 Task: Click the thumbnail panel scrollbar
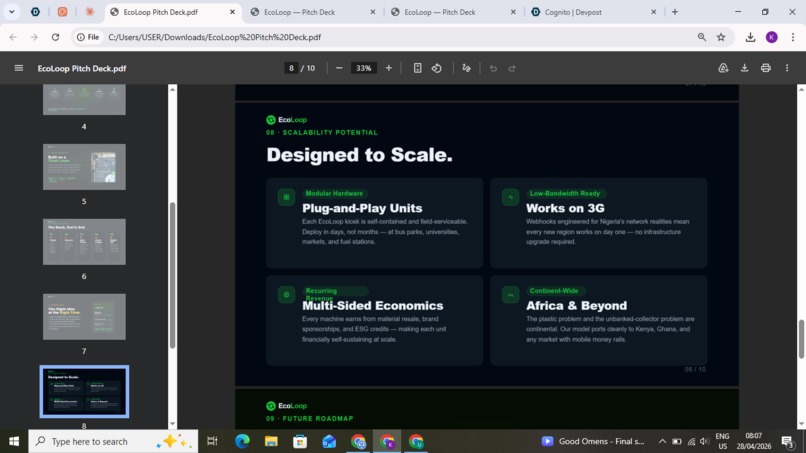point(173,275)
